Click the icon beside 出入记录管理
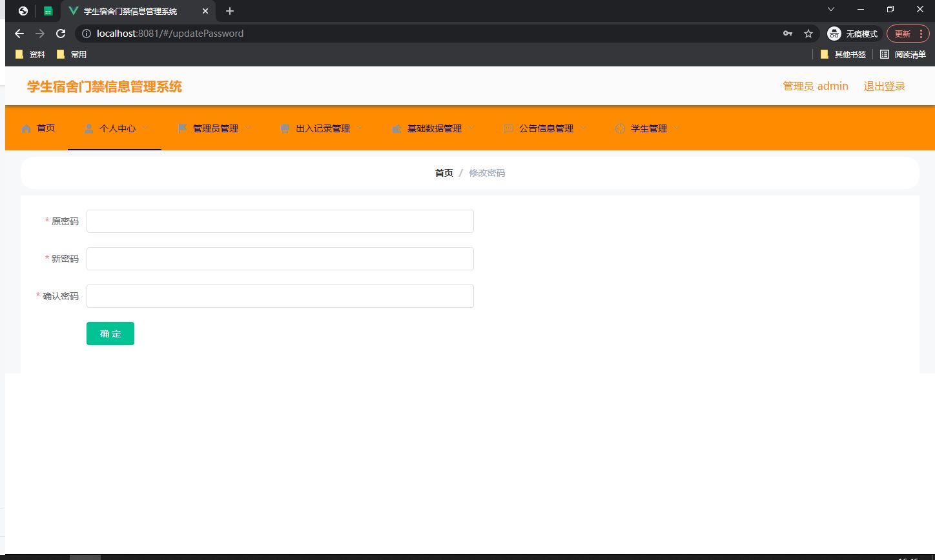Viewport: 935px width, 560px height. [x=285, y=128]
